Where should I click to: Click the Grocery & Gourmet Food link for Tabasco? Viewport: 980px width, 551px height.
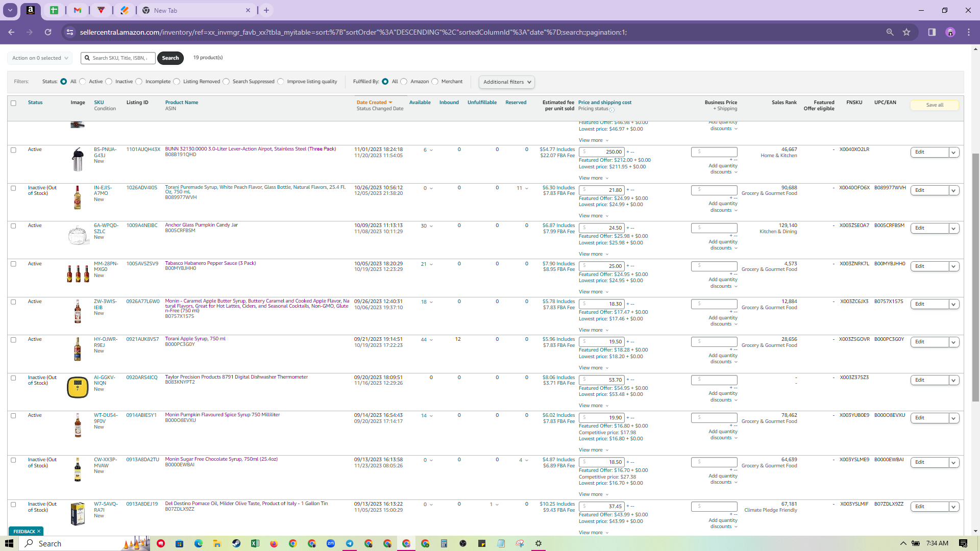tap(769, 269)
